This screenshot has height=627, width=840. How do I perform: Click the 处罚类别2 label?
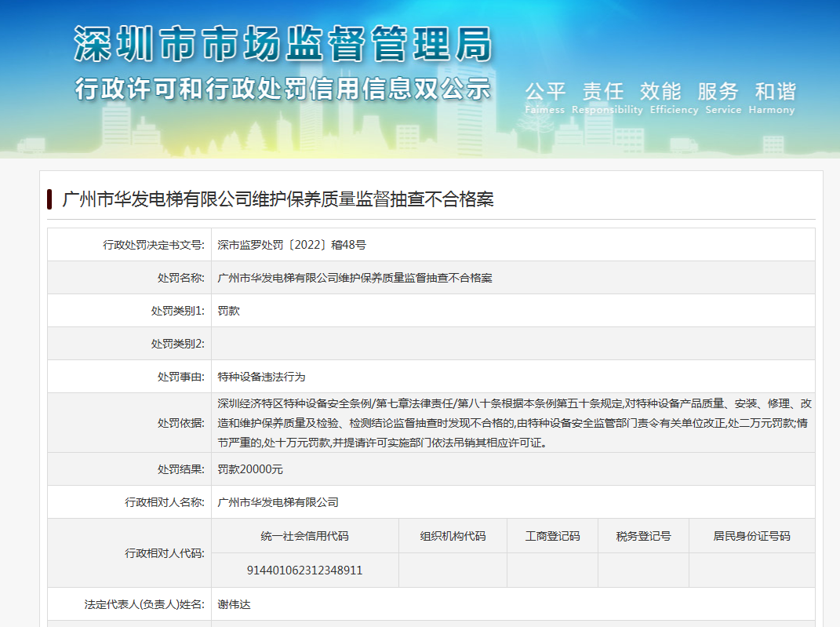click(x=178, y=344)
